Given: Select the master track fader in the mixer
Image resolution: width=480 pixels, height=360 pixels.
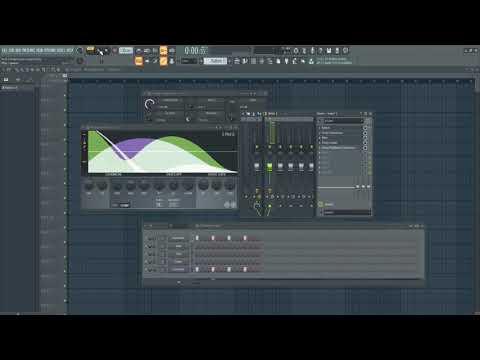Looking at the screenshot, I should tap(257, 166).
